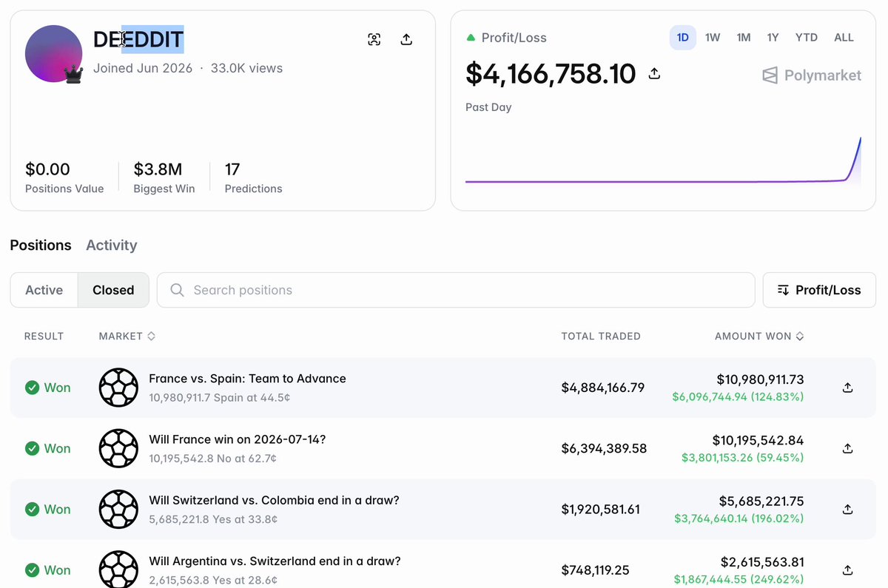Click the profile scan icon beside DEEDDIT
The width and height of the screenshot is (888, 588).
click(374, 39)
